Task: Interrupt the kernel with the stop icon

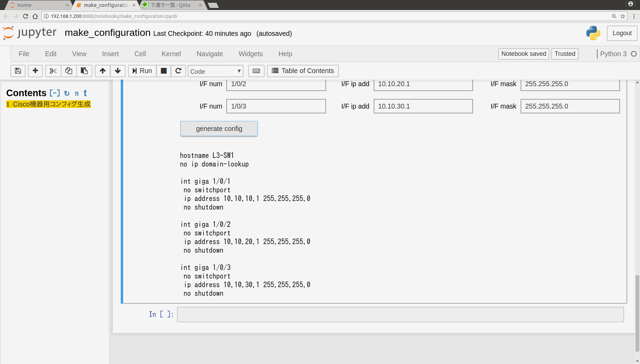Action: [164, 71]
